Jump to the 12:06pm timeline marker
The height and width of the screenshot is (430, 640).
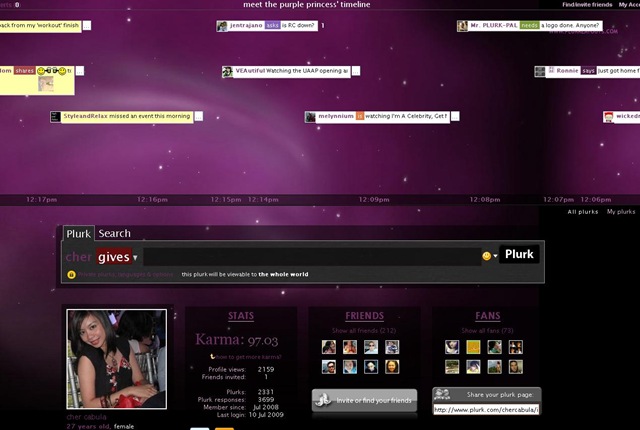pos(596,200)
